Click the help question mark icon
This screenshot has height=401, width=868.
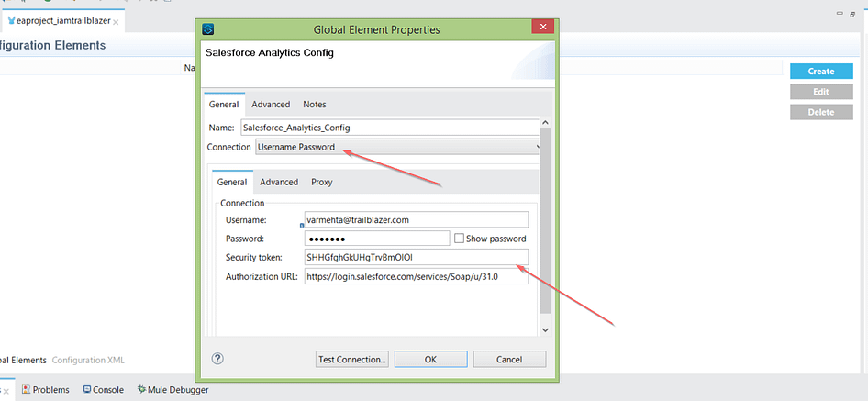(217, 359)
